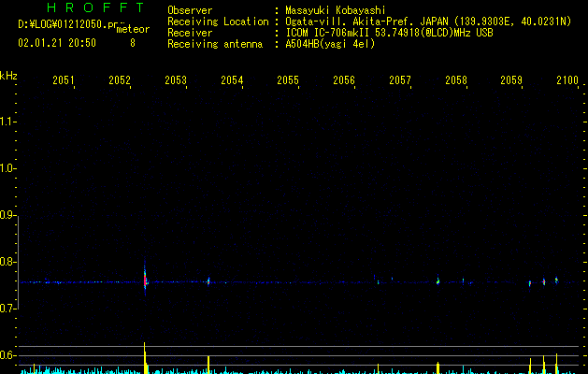Click the date stamp 02.01.21 20:50
588x374 pixels.
[57, 43]
